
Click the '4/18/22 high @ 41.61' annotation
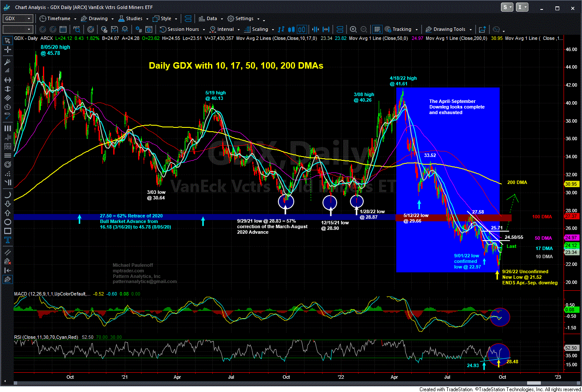coord(403,81)
